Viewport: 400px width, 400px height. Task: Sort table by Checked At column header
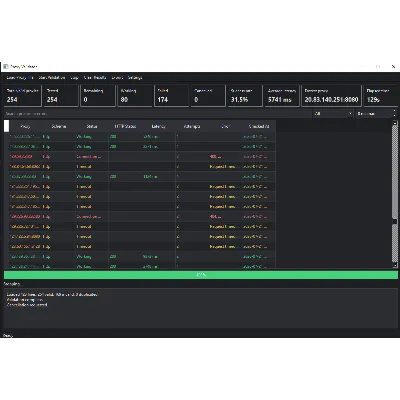[259, 126]
